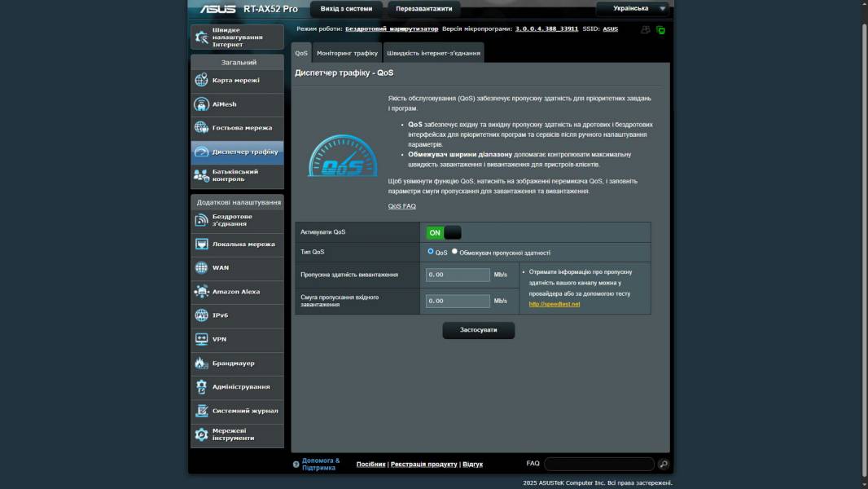The width and height of the screenshot is (868, 489).
Task: Click the AiMesh sidebar icon
Action: pos(201,104)
